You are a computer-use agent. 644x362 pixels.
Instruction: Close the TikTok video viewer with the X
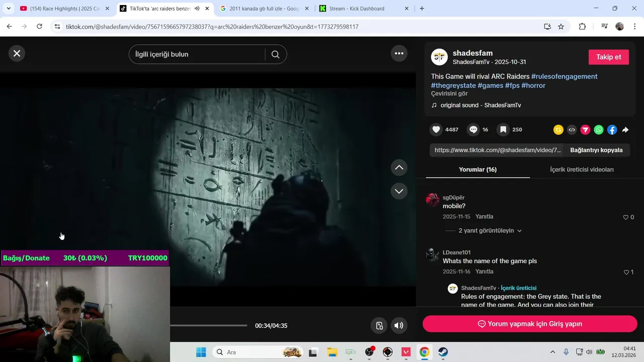[x=17, y=53]
